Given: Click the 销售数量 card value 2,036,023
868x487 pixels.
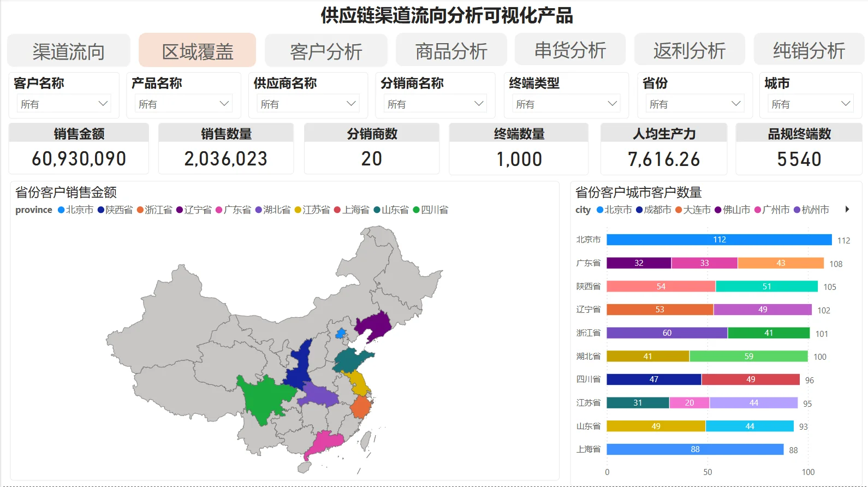Looking at the screenshot, I should pyautogui.click(x=226, y=159).
